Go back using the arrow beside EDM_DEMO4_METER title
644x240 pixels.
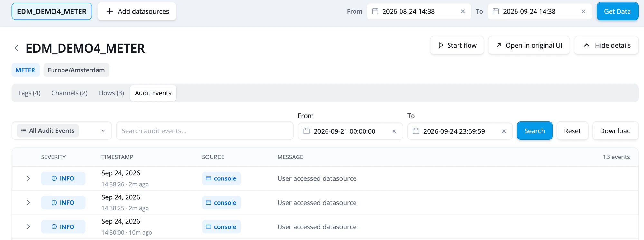(x=16, y=48)
